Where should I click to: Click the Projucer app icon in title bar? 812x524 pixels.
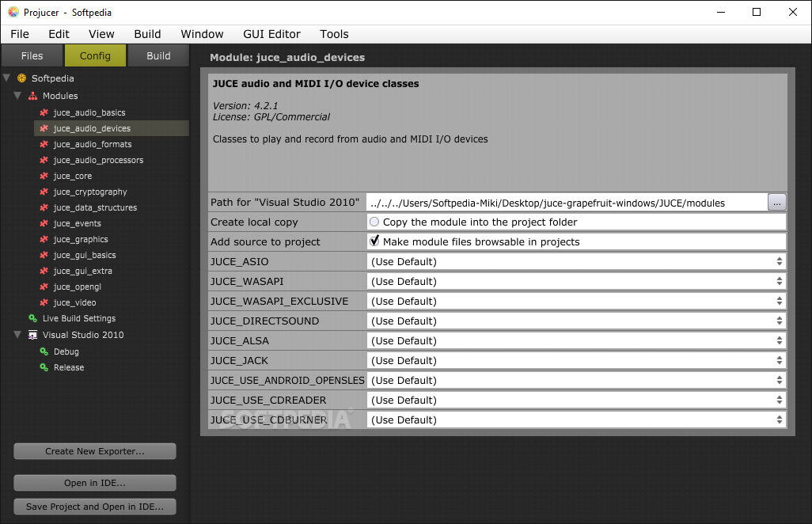point(13,12)
